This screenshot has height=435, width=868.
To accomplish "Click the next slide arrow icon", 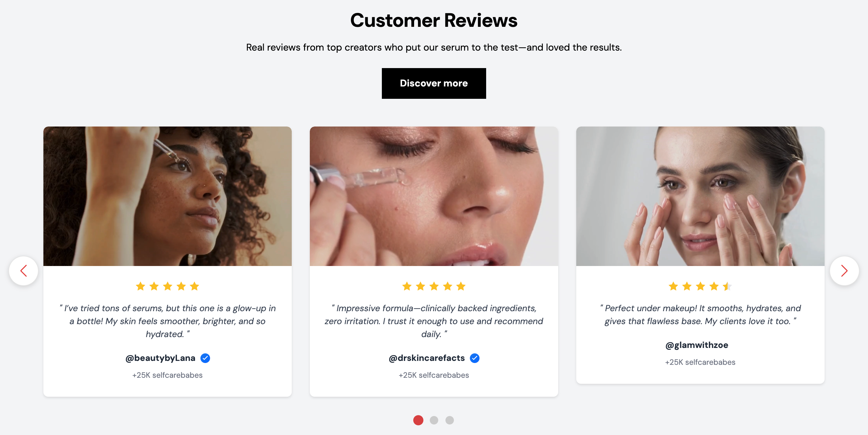I will (x=844, y=271).
